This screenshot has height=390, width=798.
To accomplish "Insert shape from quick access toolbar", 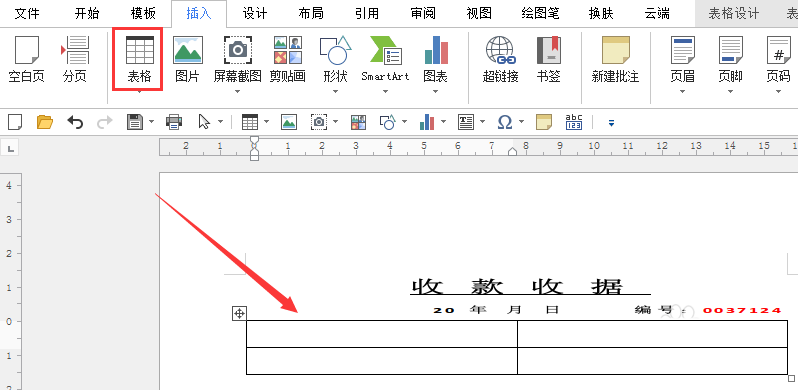I will pos(387,122).
